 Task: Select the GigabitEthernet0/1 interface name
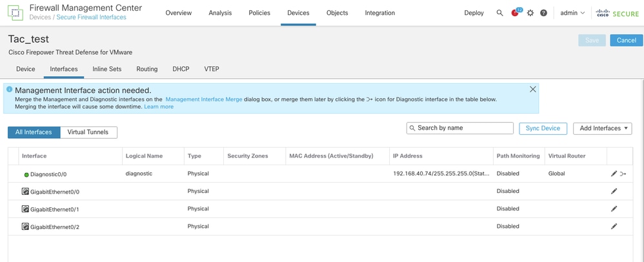point(55,210)
